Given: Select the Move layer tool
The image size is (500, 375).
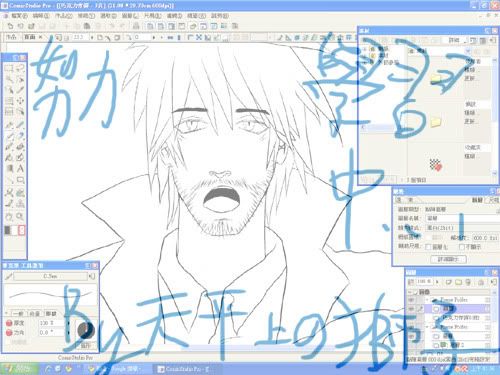Looking at the screenshot, I should [x=20, y=100].
